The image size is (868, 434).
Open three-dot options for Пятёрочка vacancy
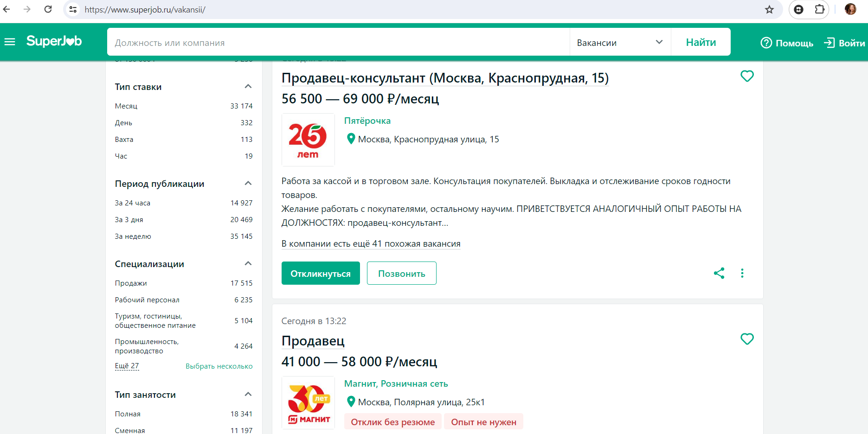point(742,273)
